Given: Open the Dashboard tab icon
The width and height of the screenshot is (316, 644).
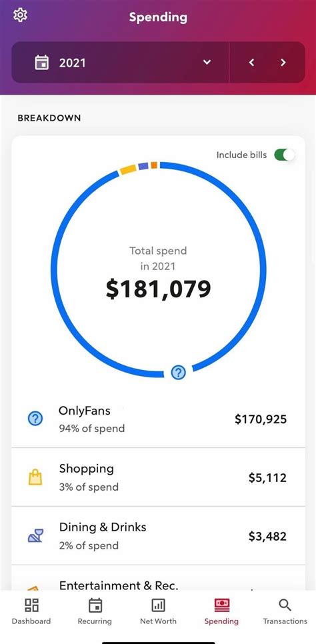Looking at the screenshot, I should (x=31, y=605).
